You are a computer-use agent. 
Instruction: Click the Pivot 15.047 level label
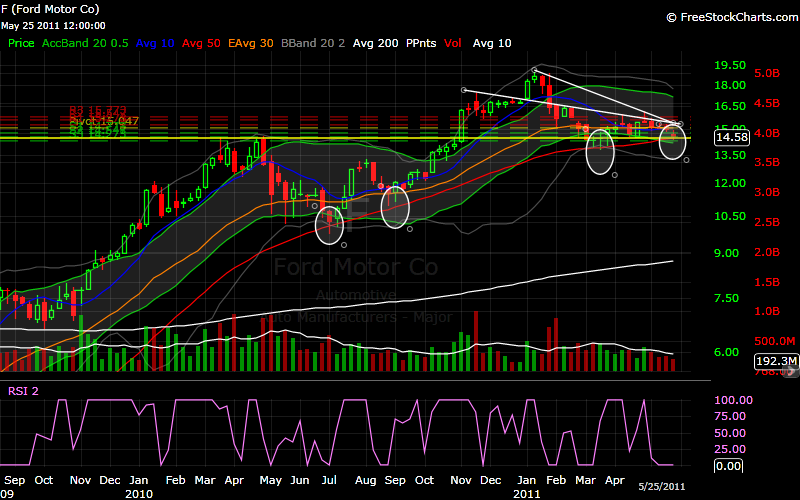coord(104,121)
